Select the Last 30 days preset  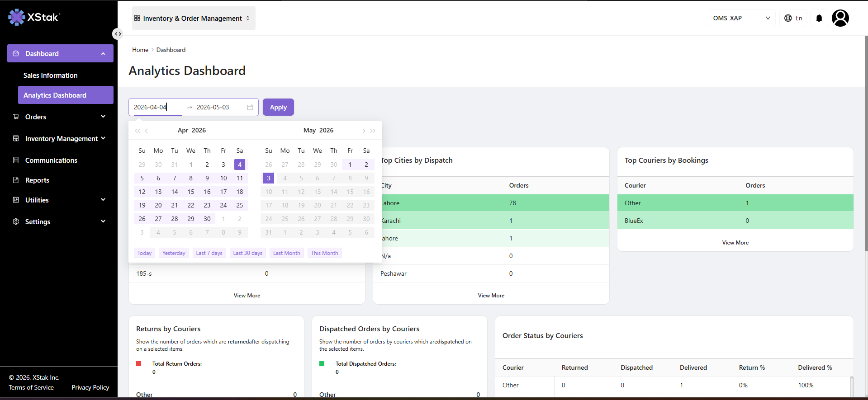(247, 253)
